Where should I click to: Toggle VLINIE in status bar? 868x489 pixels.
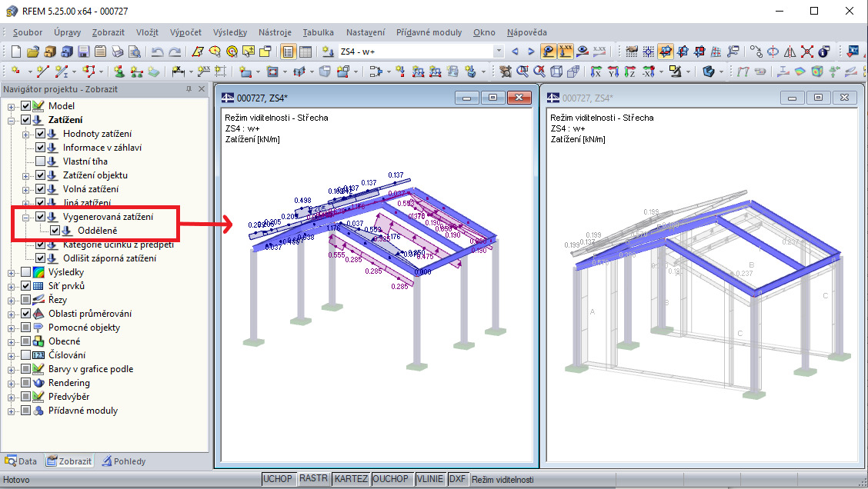point(430,479)
